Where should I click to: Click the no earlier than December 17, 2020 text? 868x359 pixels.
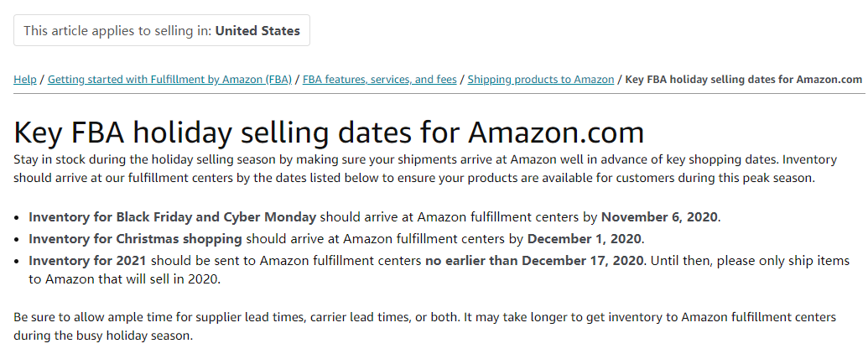click(535, 260)
